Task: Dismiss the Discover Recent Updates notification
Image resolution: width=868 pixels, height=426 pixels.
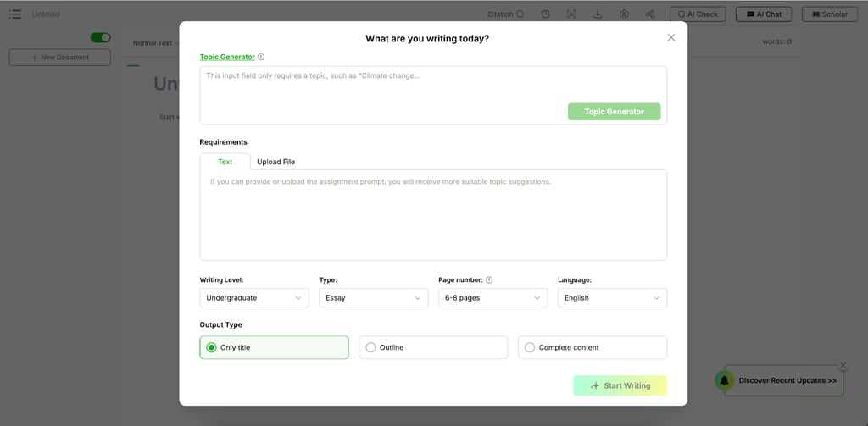Action: tap(843, 366)
